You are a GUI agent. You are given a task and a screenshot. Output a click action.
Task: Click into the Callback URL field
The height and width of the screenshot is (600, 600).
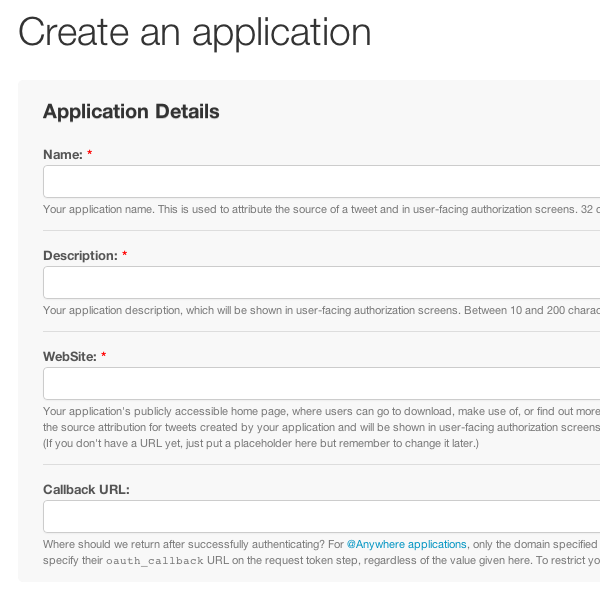(321, 516)
